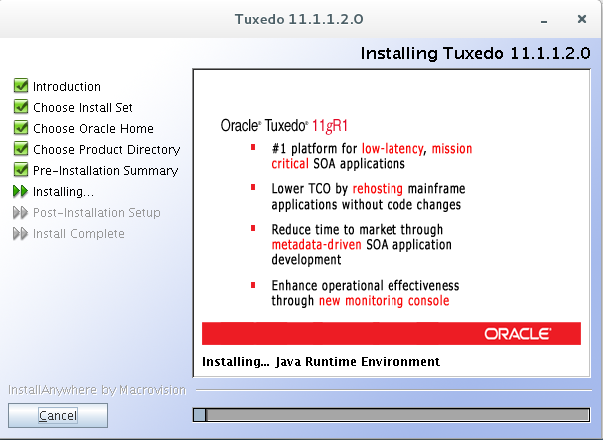603x440 pixels.
Task: Close the Tuxedo installer window
Action: click(x=582, y=19)
